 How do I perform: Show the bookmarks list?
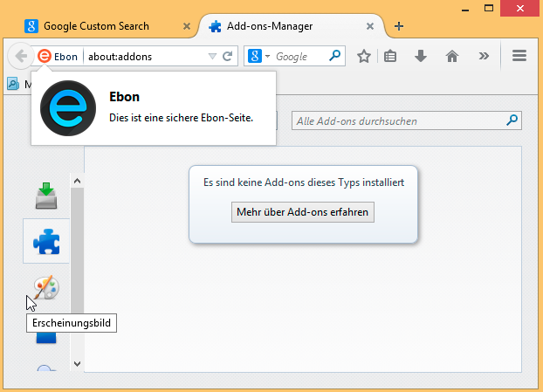(391, 56)
